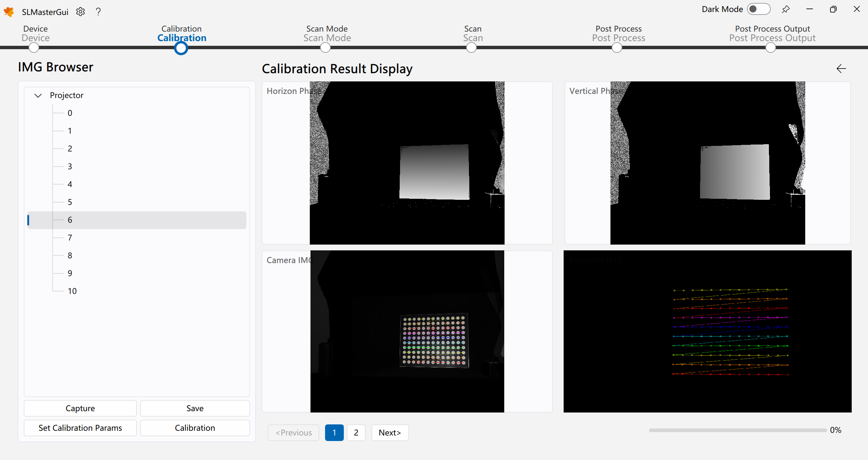Screen dimensions: 868x460
Task: Open the Device step
Action: click(x=34, y=48)
